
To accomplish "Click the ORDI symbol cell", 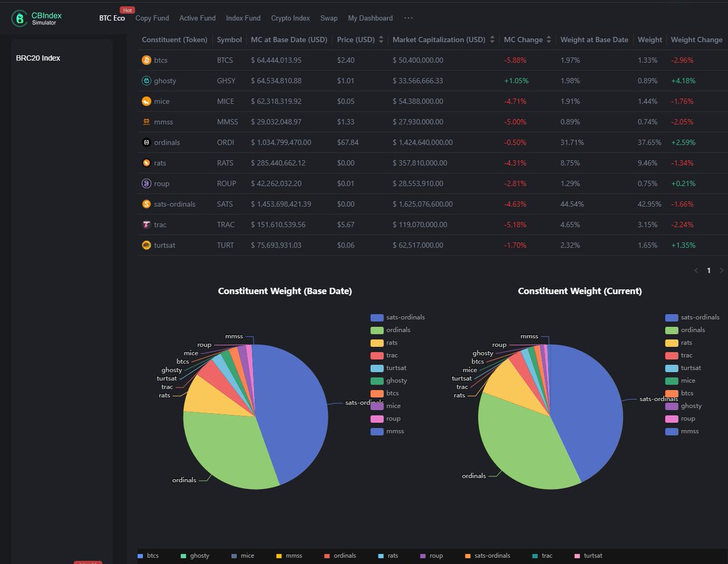I will [x=226, y=143].
